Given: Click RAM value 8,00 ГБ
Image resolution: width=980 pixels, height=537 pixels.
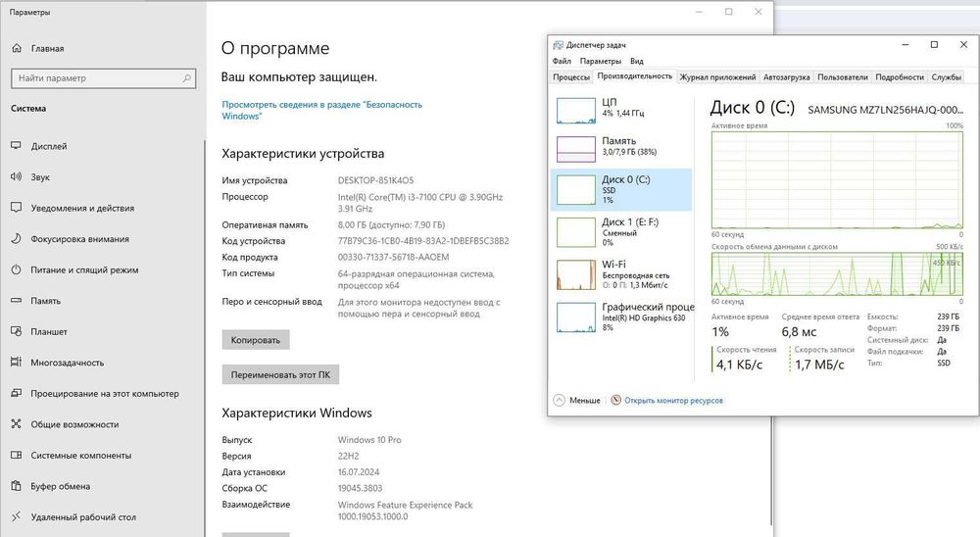Looking at the screenshot, I should [391, 224].
